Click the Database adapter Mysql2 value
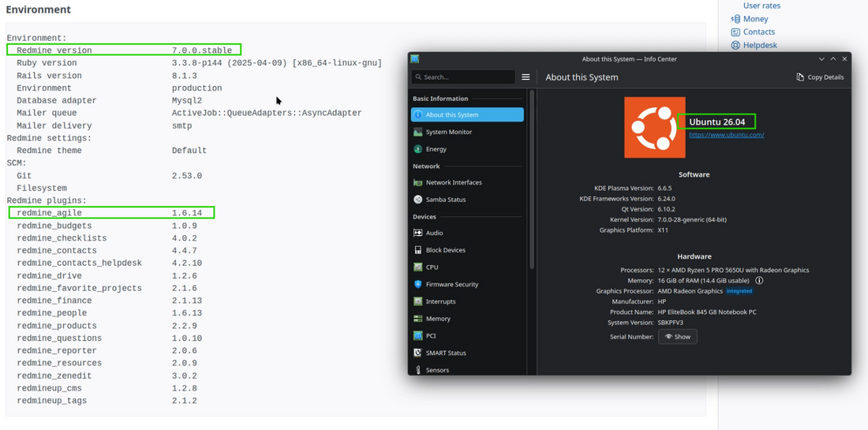This screenshot has height=430, width=868. point(187,101)
